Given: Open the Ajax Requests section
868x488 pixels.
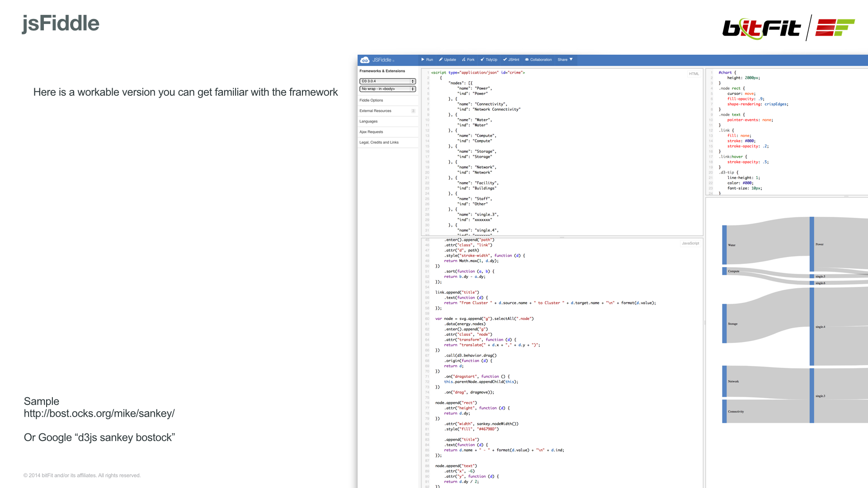Looking at the screenshot, I should point(371,132).
